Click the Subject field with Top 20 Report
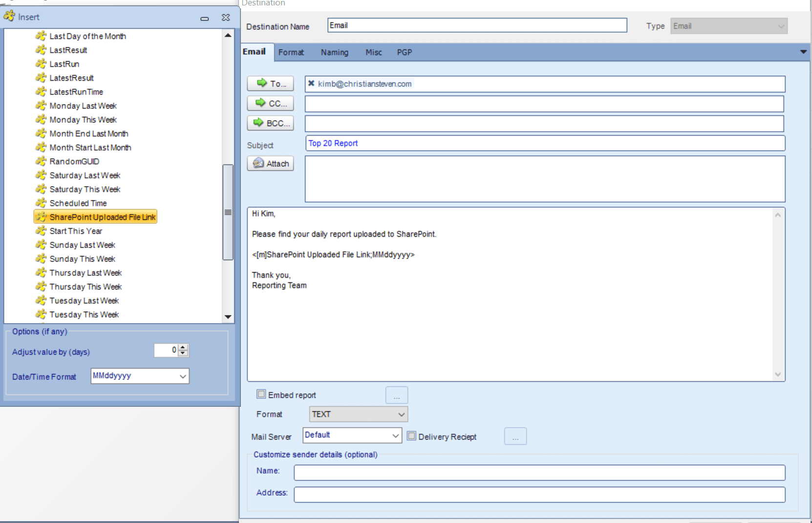812x523 pixels. (545, 143)
